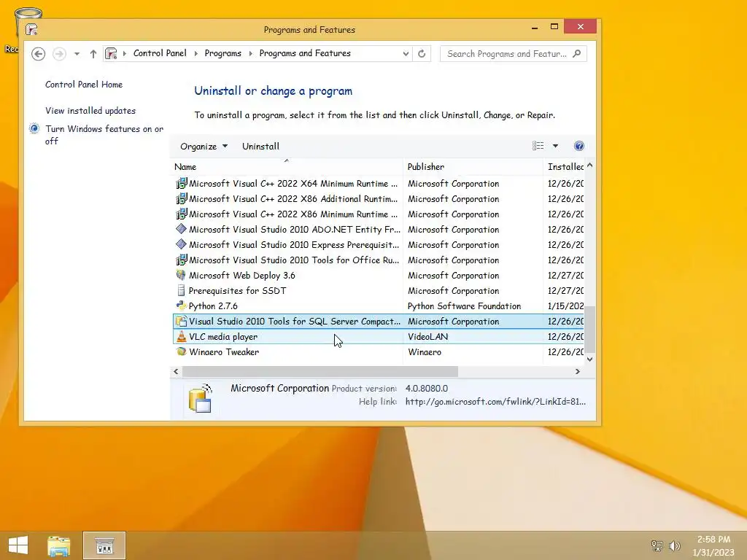
Task: Go back using the Back arrow button
Action: click(x=39, y=54)
